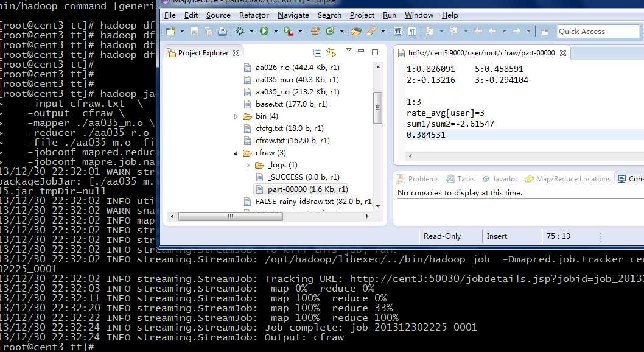Open the New Java Class dropdown arrow
The image size is (644, 352).
click(x=341, y=31)
